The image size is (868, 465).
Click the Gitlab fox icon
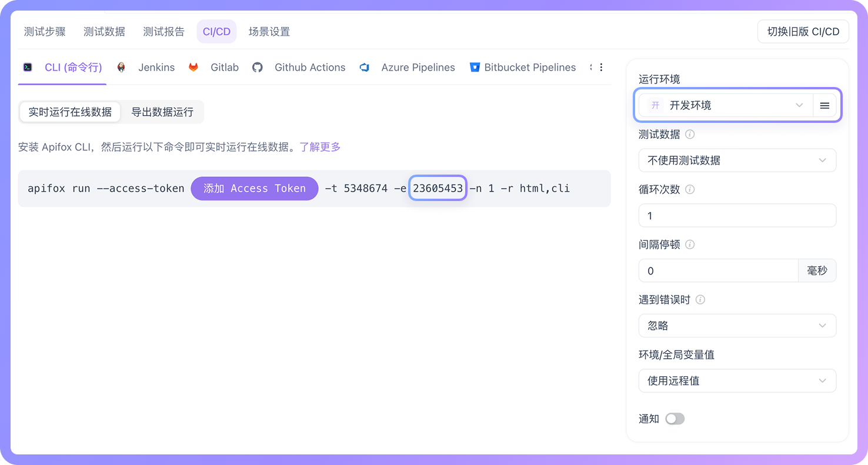(193, 67)
